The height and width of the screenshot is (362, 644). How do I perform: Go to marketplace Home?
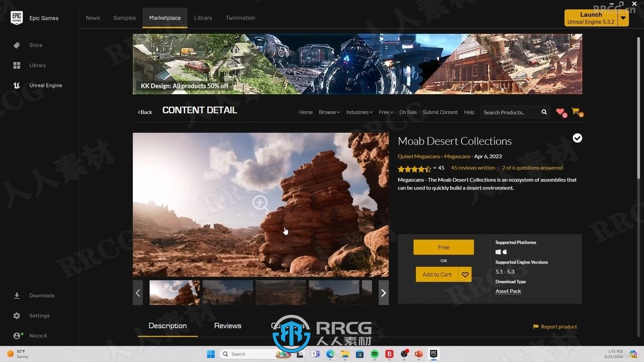[306, 112]
